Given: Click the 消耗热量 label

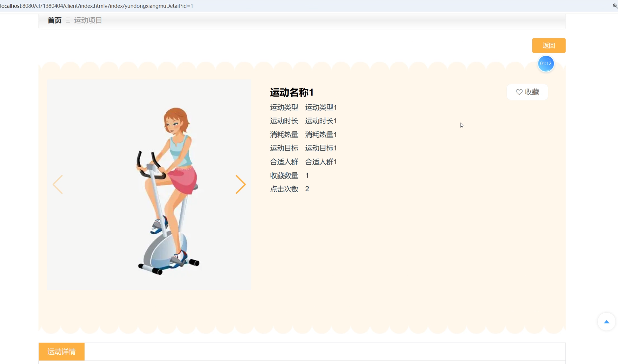Looking at the screenshot, I should point(284,135).
